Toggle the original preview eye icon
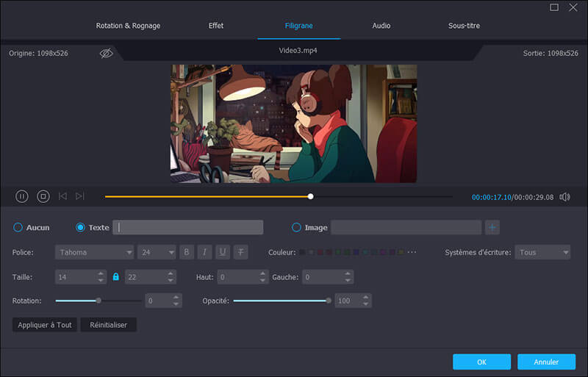This screenshot has width=588, height=377. tap(107, 54)
